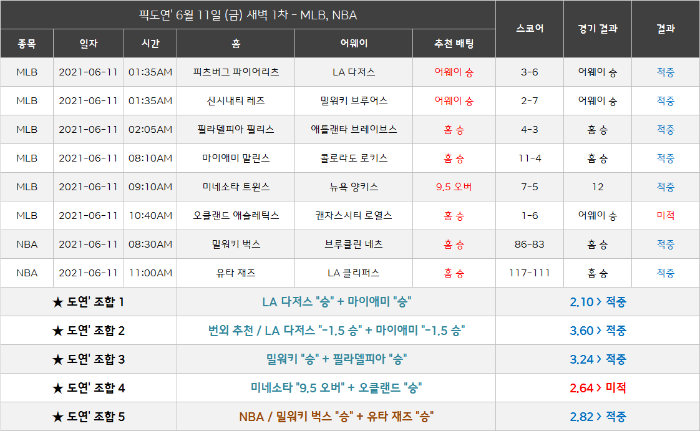The height and width of the screenshot is (431, 700).
Task: Click score cell '86-83'
Action: [x=529, y=244]
